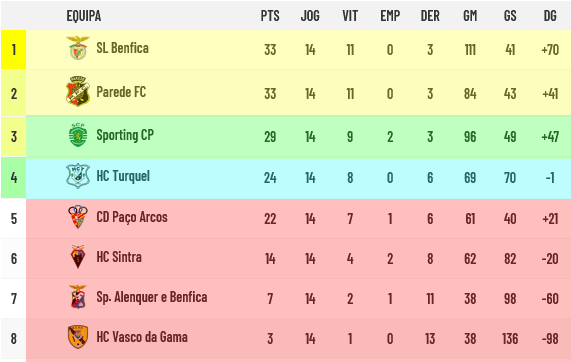Click the yellow position 1 cell
Viewport: 571px width, 362px height.
tap(13, 50)
